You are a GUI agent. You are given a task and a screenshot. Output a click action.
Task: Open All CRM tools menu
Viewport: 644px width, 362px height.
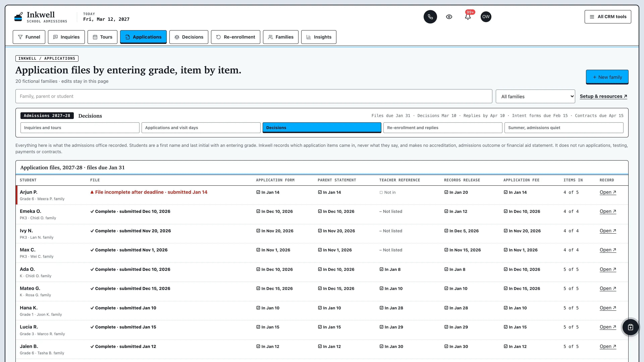coord(607,17)
